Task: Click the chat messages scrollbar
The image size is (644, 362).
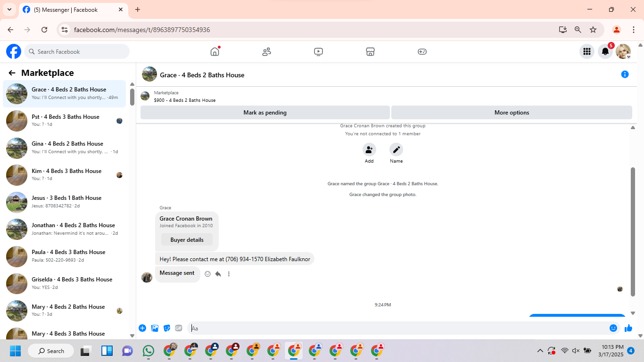Action: pos(633,232)
